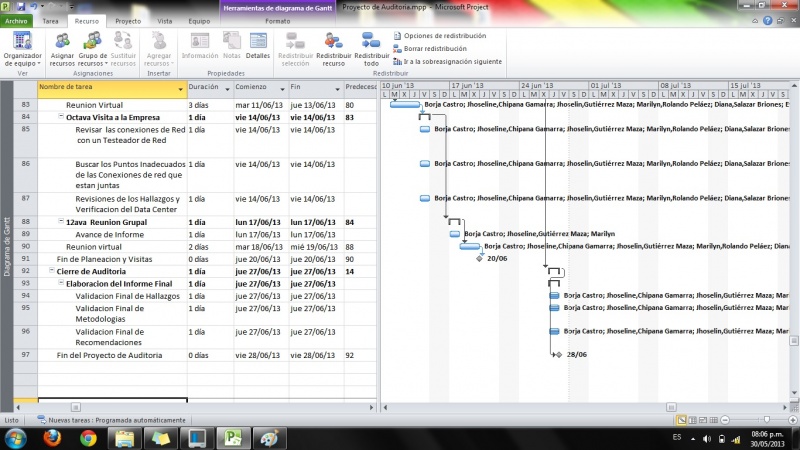Open Opciones de redistribución

[443, 35]
